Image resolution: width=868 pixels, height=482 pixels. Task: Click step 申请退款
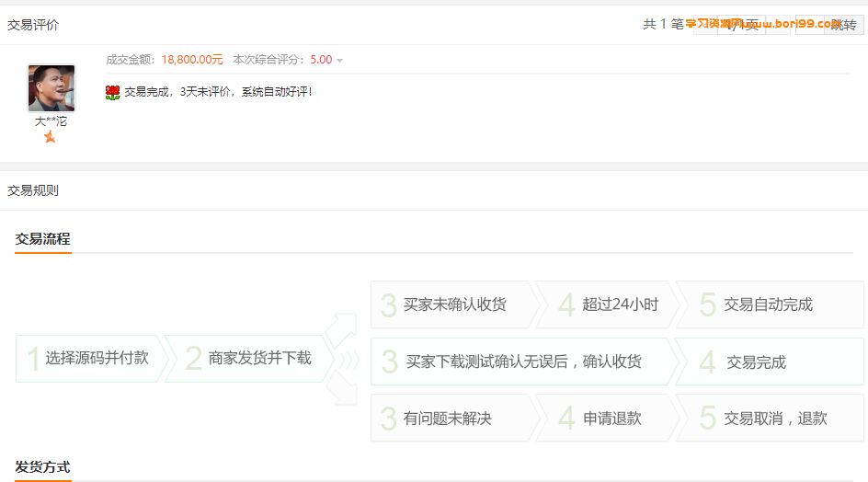[x=607, y=419]
